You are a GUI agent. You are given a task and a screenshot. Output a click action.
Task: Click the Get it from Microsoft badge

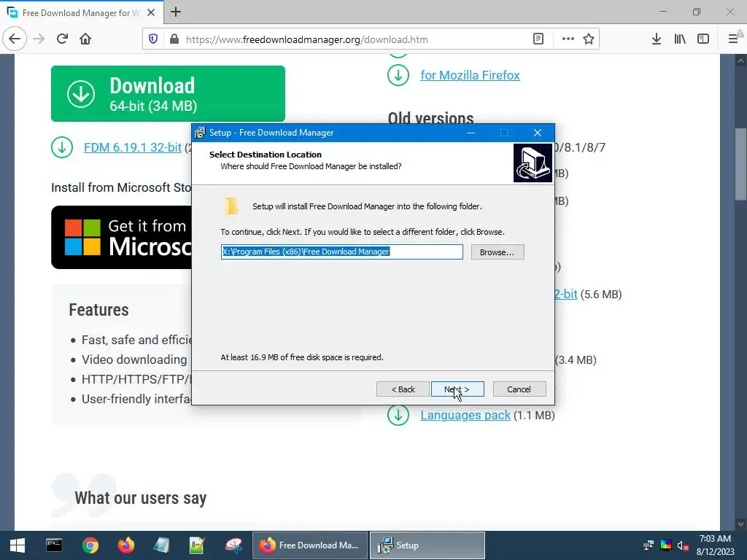tap(122, 237)
